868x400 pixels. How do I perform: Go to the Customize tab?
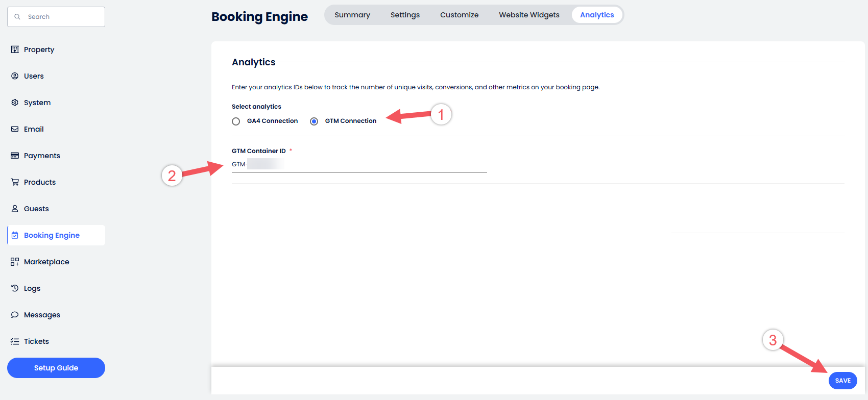(459, 15)
